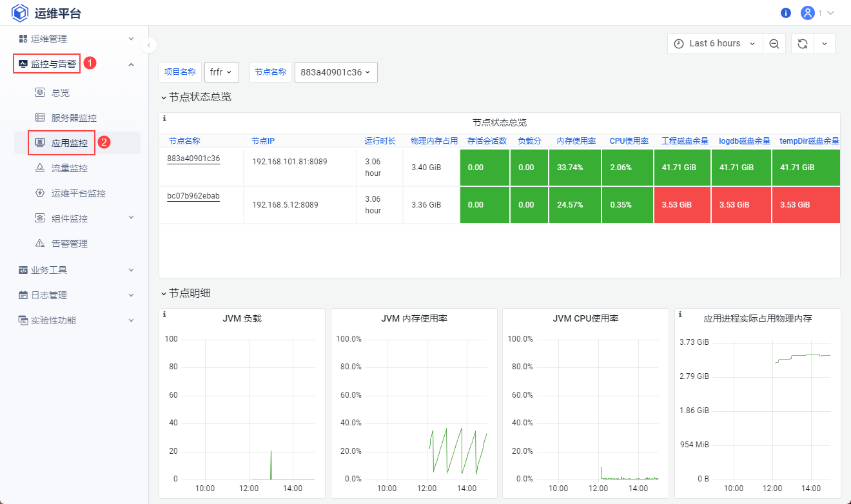The height and width of the screenshot is (504, 851).
Task: Click the blue info icon in header
Action: (x=785, y=13)
